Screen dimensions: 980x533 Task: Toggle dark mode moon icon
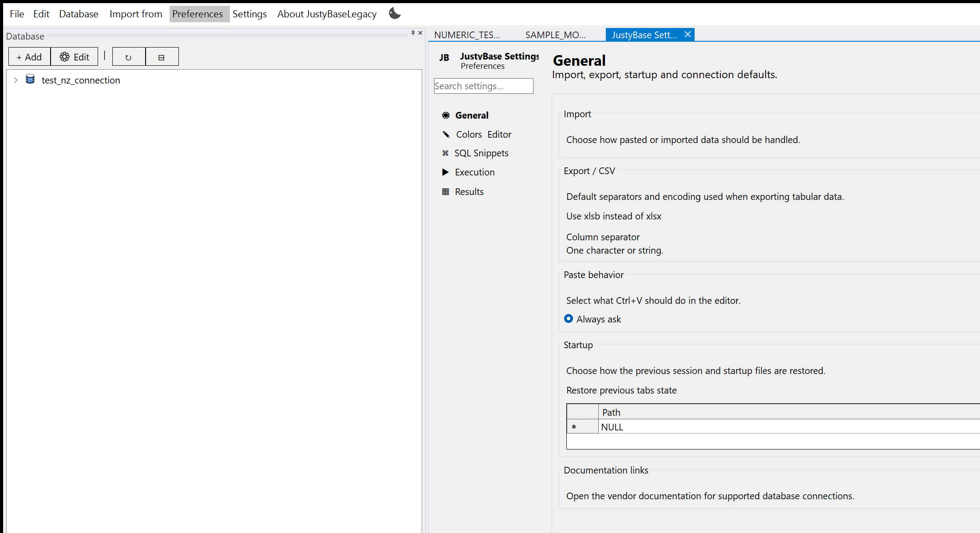click(x=395, y=13)
